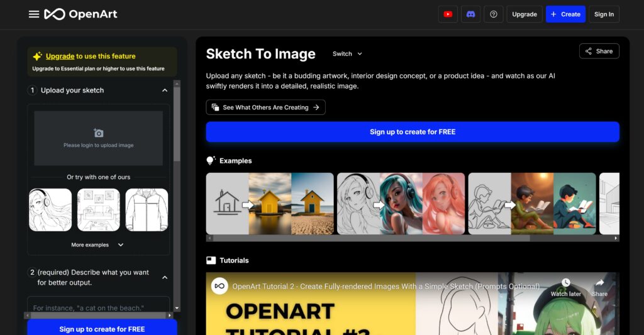Click the prompt description input field
The width and height of the screenshot is (644, 335).
[99, 306]
